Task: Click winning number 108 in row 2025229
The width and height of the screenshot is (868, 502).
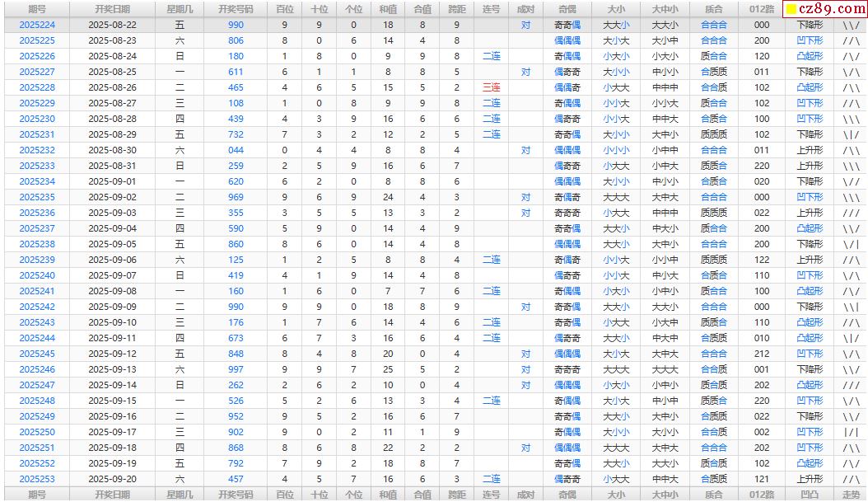Action: [x=236, y=103]
